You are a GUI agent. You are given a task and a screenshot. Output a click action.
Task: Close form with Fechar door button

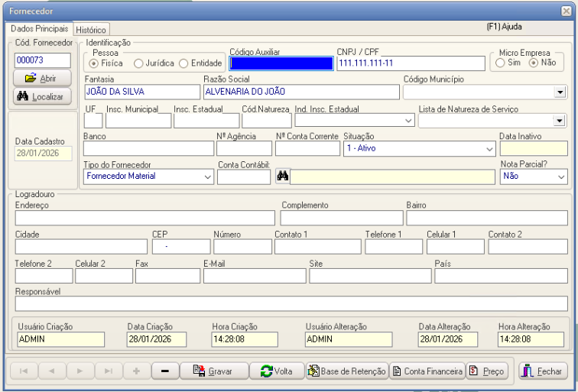pyautogui.click(x=542, y=371)
